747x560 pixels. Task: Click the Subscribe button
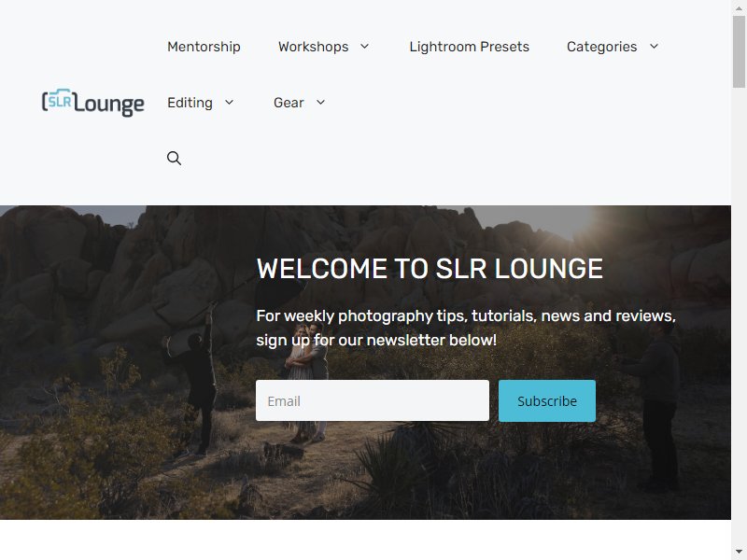coord(547,400)
